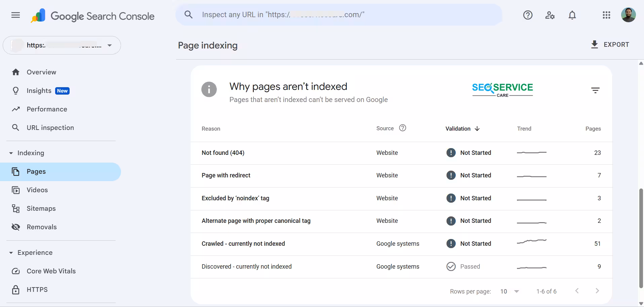This screenshot has width=644, height=307.
Task: Click the next page pagination arrow
Action: 597,291
